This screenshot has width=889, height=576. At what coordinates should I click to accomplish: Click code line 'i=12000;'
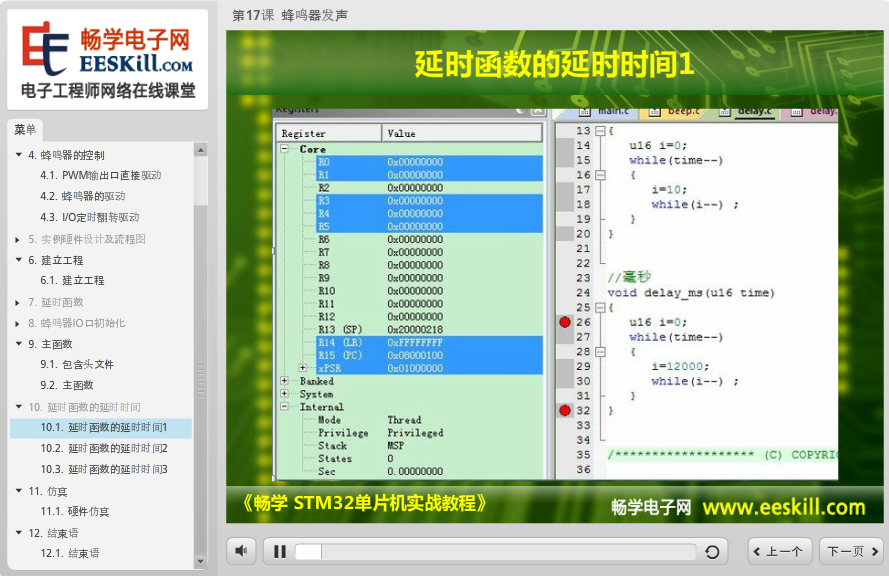point(680,366)
